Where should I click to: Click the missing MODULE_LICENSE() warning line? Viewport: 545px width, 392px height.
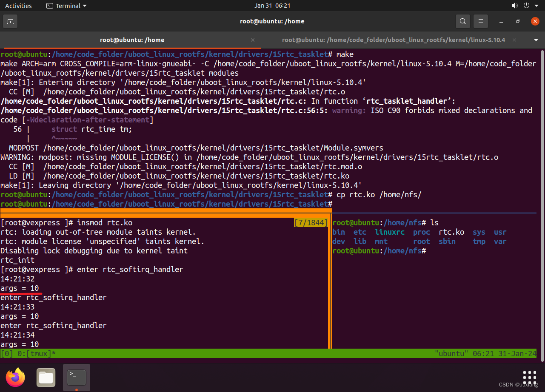[x=249, y=157]
